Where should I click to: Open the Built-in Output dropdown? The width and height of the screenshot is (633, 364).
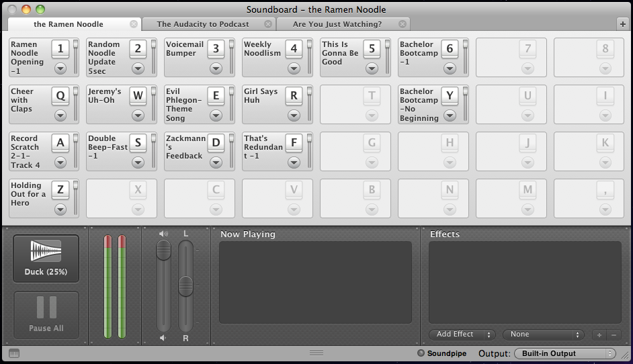pyautogui.click(x=564, y=353)
